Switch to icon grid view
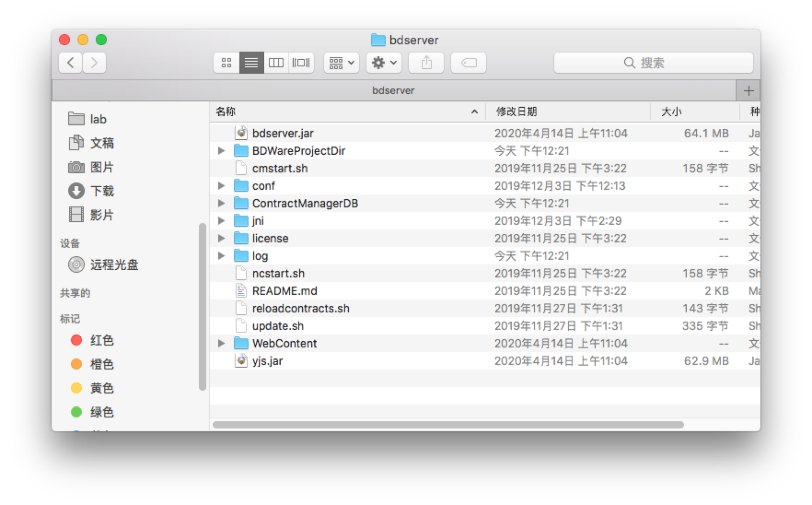This screenshot has height=505, width=812. 226,63
